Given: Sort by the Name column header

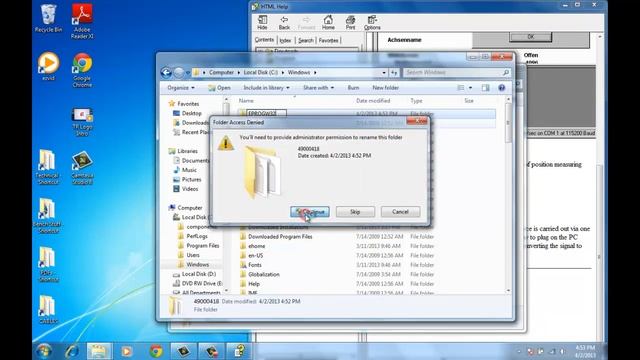Looking at the screenshot, I should click(246, 101).
